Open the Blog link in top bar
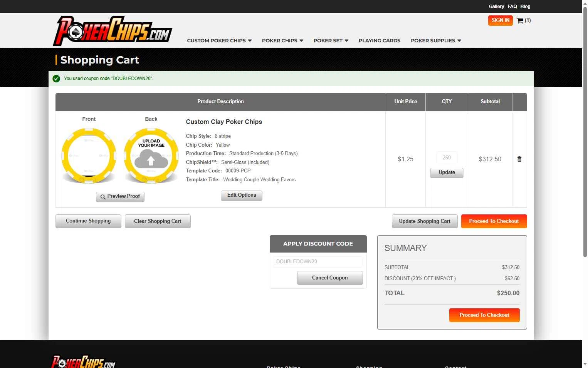 (x=525, y=7)
